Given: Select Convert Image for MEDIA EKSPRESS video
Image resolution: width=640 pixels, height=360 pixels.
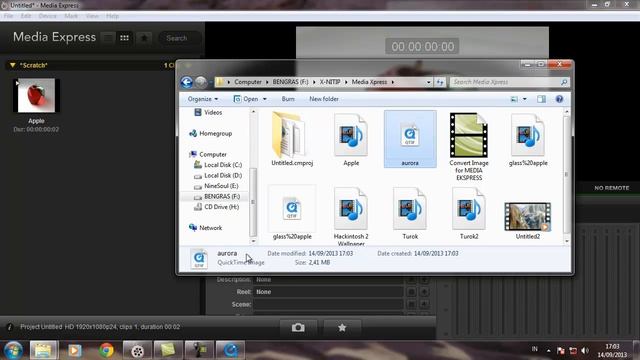Looking at the screenshot, I should coord(469,146).
